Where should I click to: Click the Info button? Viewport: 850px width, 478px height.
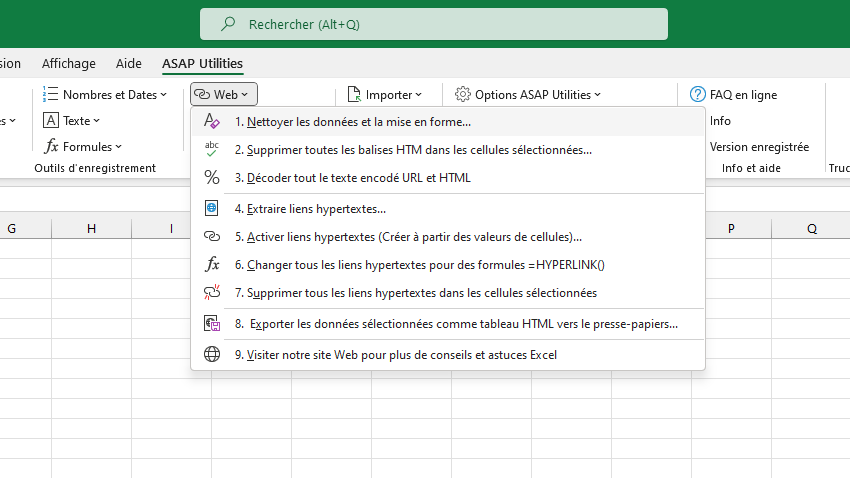(720, 121)
